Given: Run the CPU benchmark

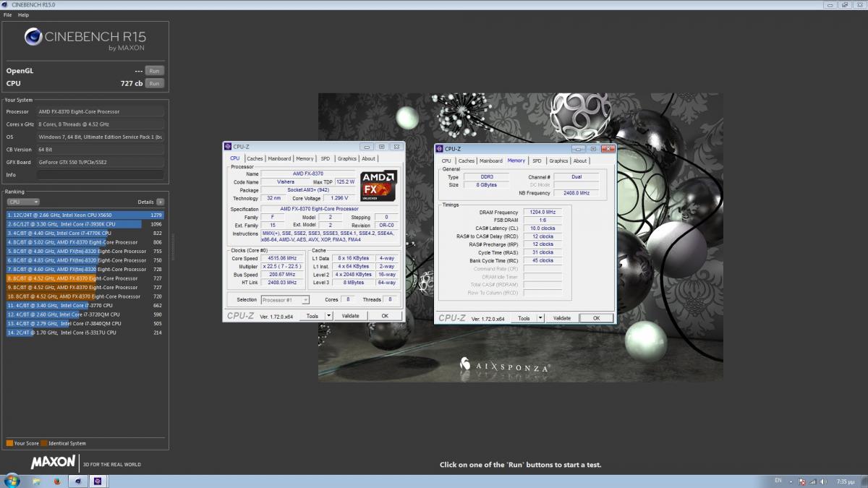Looking at the screenshot, I should 154,83.
